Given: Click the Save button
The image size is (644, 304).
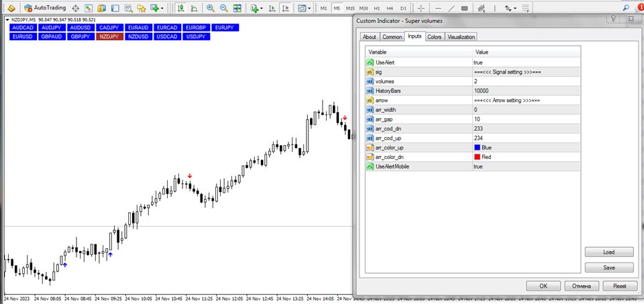Looking at the screenshot, I should pos(609,268).
